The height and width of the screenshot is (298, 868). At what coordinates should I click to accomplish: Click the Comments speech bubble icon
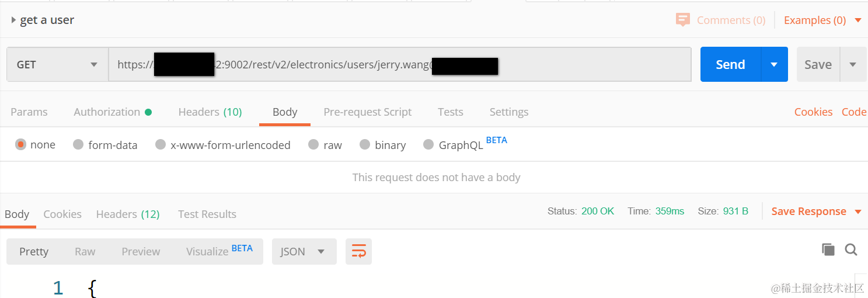pos(682,20)
